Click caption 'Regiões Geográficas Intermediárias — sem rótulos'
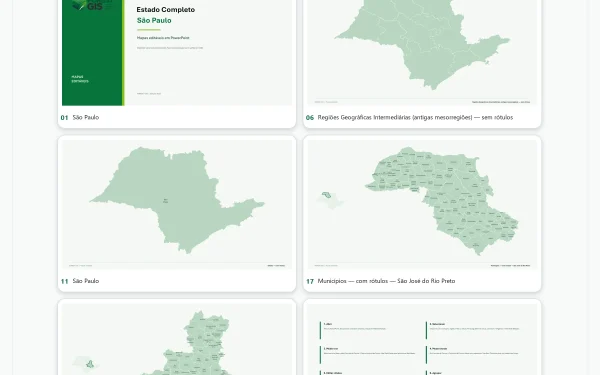The image size is (600, 375). (415, 117)
